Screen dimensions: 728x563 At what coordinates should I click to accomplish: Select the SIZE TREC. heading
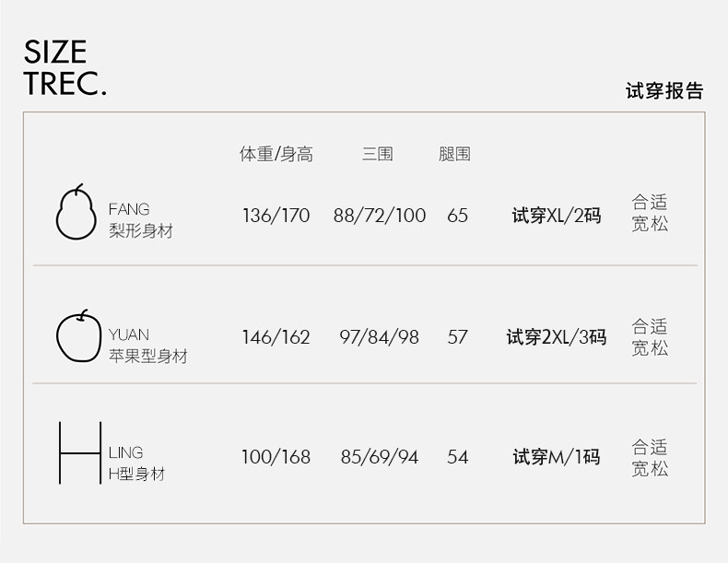click(x=65, y=67)
